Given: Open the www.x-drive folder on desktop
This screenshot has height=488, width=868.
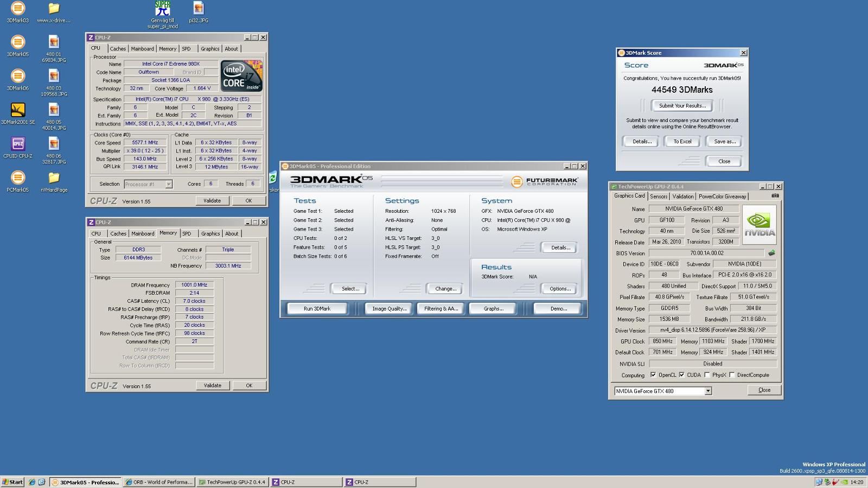Looking at the screenshot, I should [54, 12].
